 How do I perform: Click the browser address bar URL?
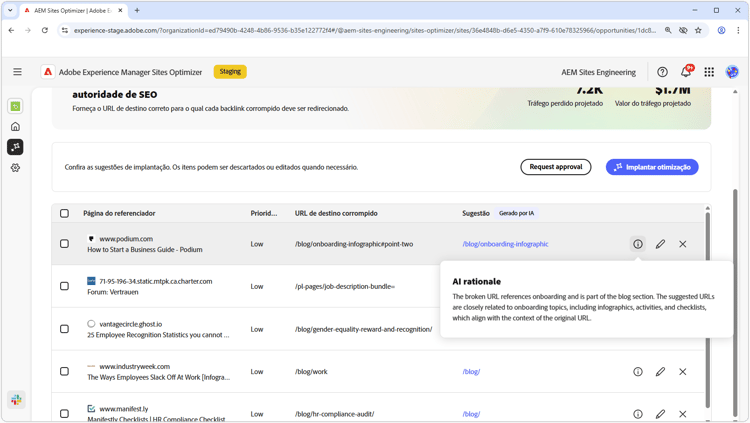click(x=364, y=30)
